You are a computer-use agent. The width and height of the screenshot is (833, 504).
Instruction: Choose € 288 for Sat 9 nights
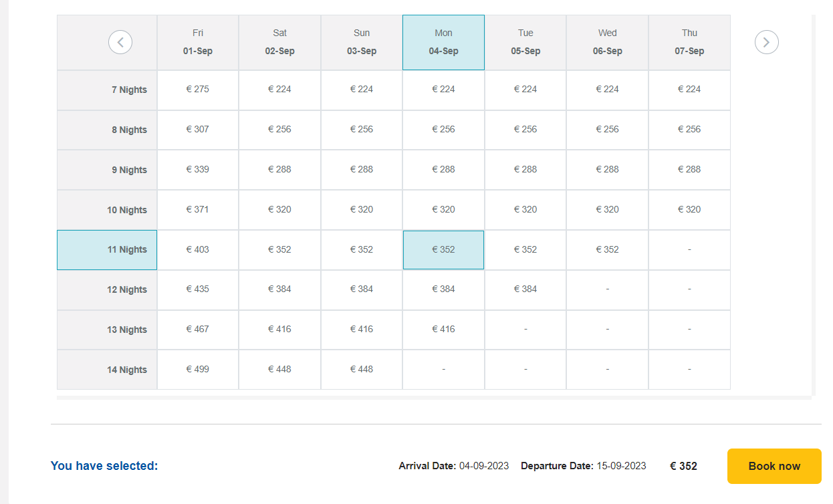click(279, 169)
